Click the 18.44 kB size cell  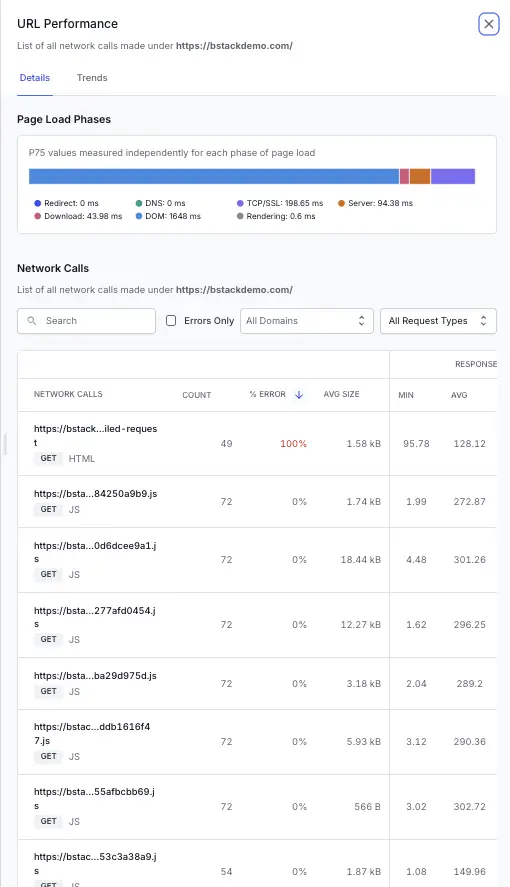(361, 559)
